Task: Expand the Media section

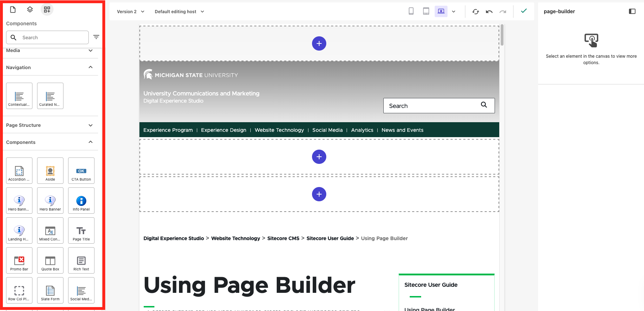Action: pos(50,51)
